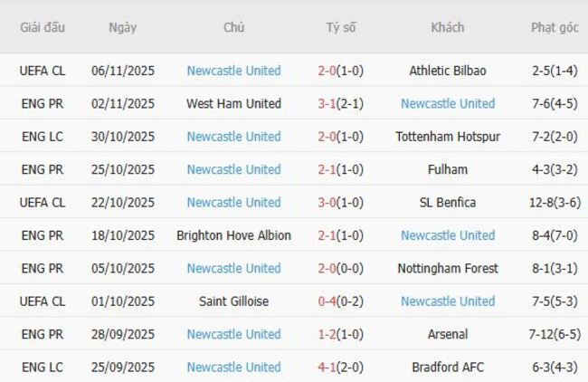
Task: Select the Nottingham Forest team name
Action: (447, 268)
